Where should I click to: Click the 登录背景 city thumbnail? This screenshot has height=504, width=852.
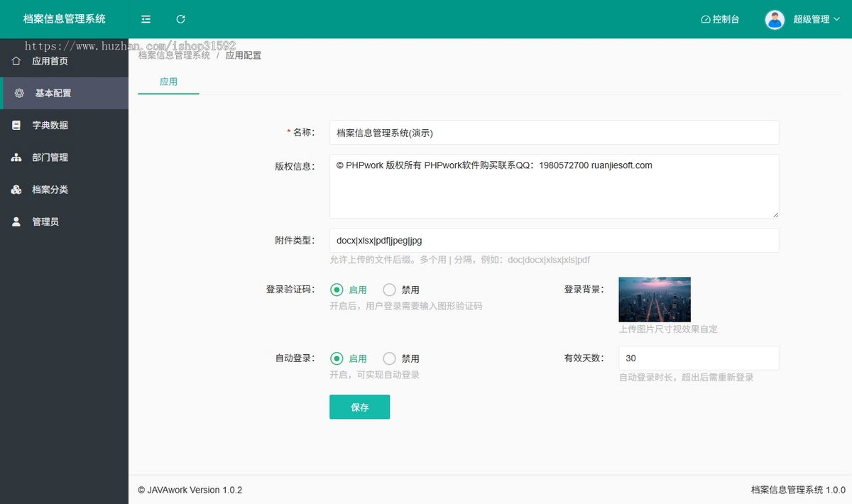[x=655, y=299]
